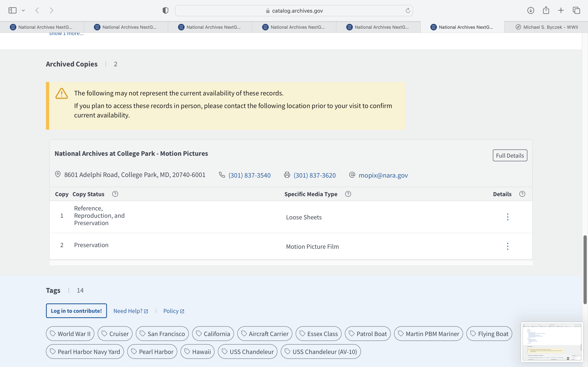Click the Copy Status help question icon
This screenshot has height=367, width=588.
115,194
